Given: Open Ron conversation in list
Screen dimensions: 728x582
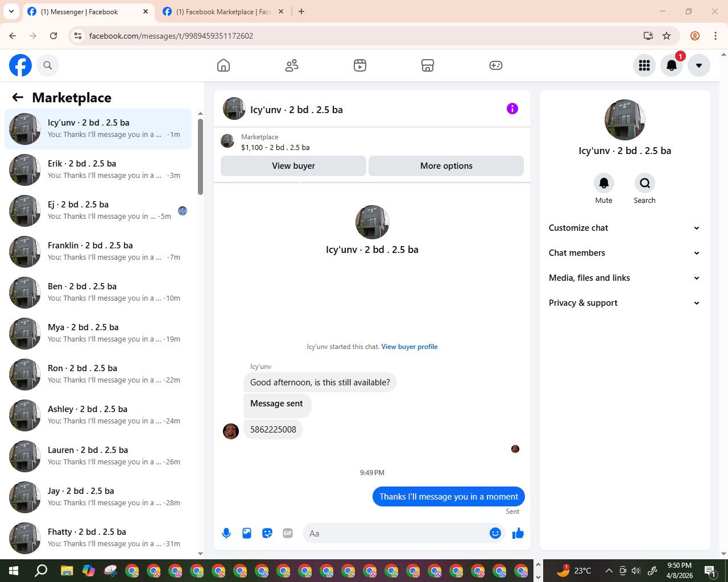Looking at the screenshot, I should pos(98,374).
